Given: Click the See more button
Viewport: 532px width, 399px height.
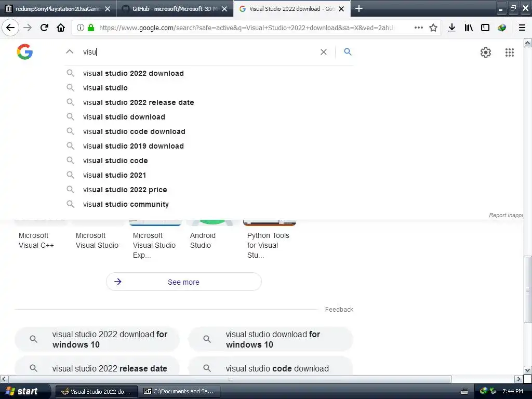Looking at the screenshot, I should [x=184, y=282].
